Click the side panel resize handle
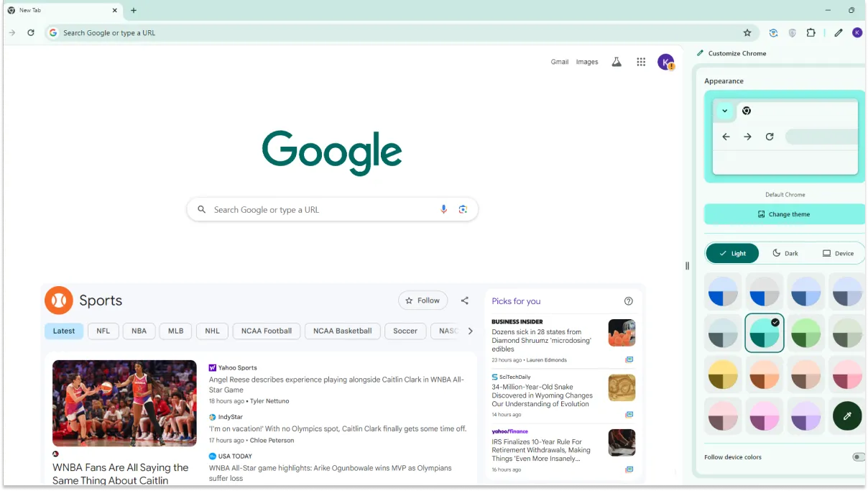The width and height of the screenshot is (868, 491). [687, 265]
